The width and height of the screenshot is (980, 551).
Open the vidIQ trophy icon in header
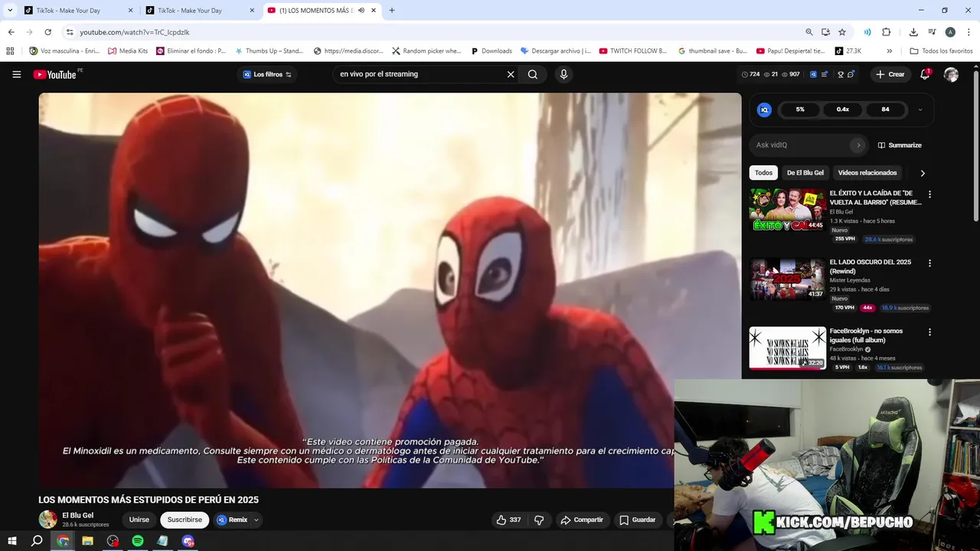click(x=841, y=74)
